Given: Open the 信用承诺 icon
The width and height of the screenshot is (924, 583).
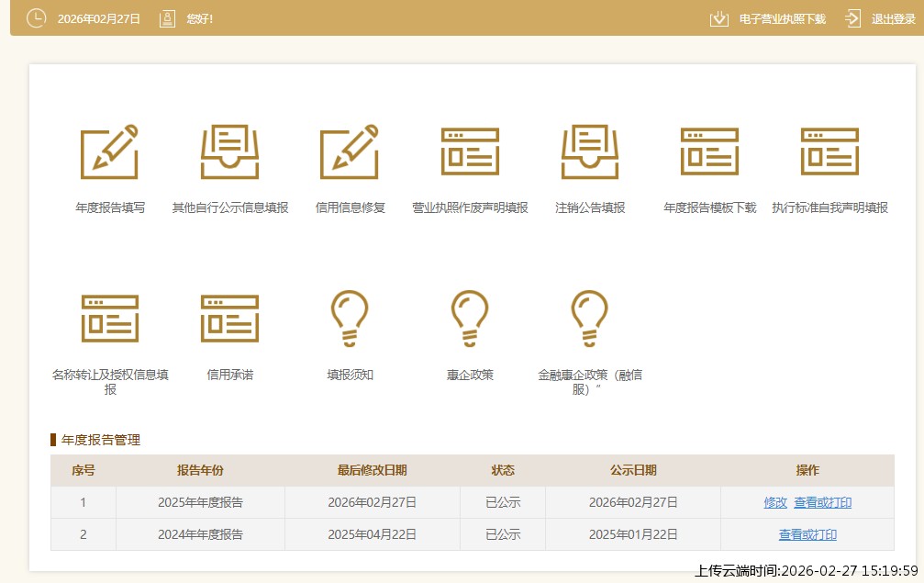Looking at the screenshot, I should point(229,319).
